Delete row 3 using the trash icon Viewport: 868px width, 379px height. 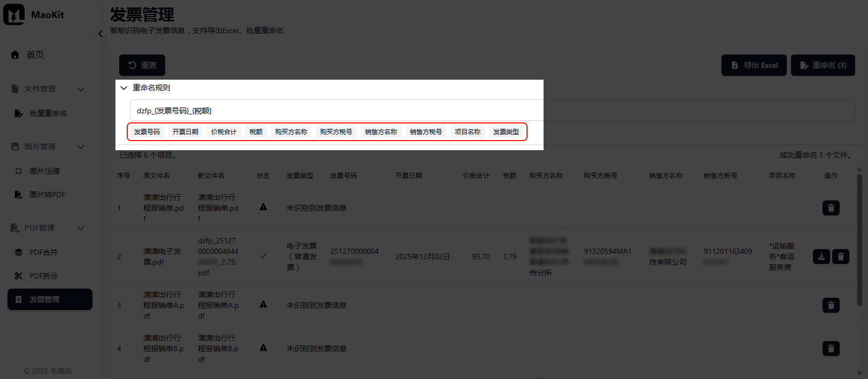tap(831, 305)
